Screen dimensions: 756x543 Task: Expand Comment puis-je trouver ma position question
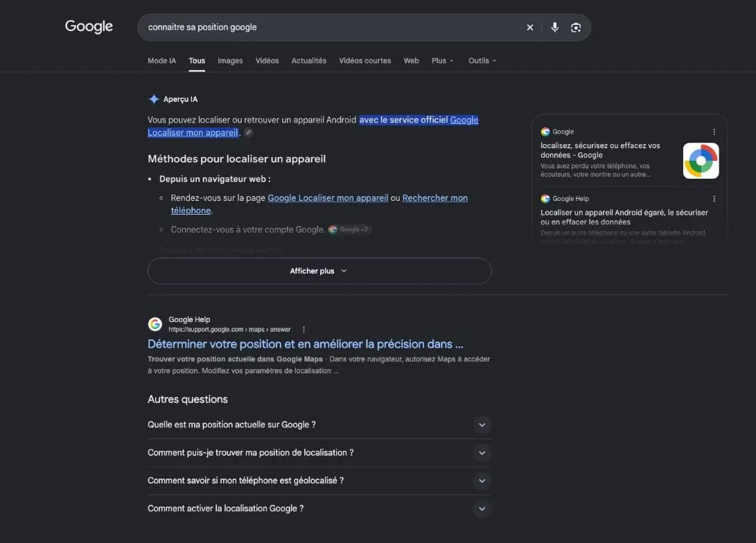(319, 452)
